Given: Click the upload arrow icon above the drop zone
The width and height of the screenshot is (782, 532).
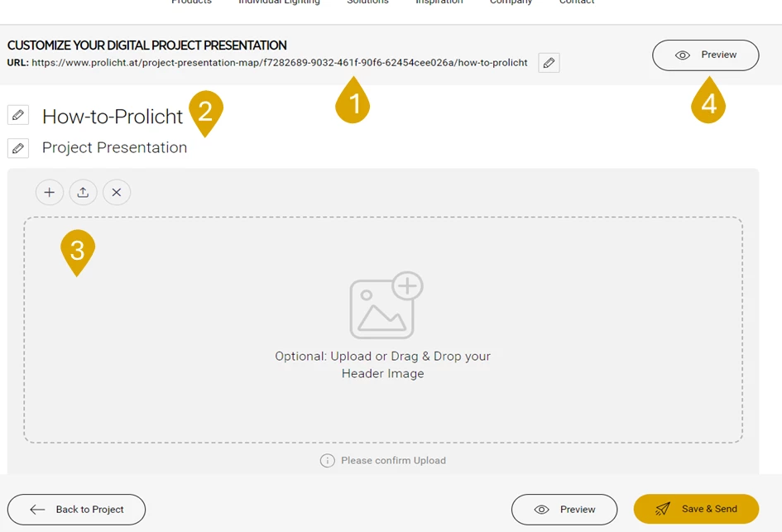Looking at the screenshot, I should tap(83, 193).
